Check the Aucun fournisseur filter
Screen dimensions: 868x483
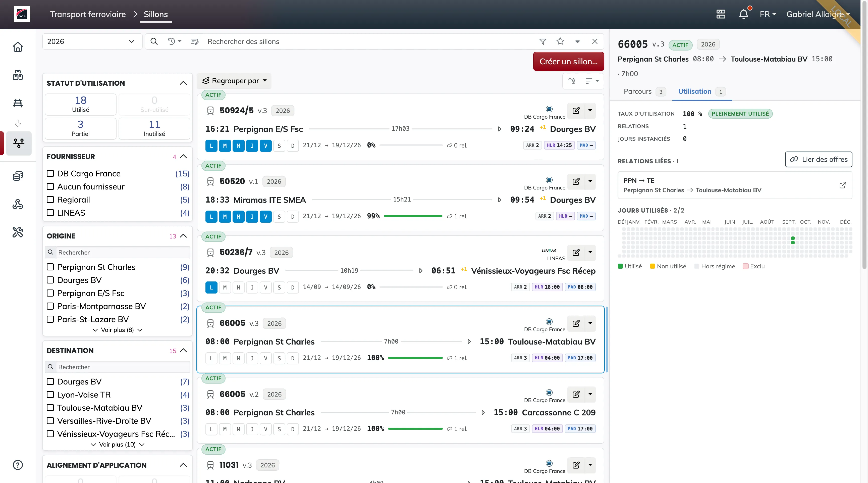pyautogui.click(x=50, y=186)
